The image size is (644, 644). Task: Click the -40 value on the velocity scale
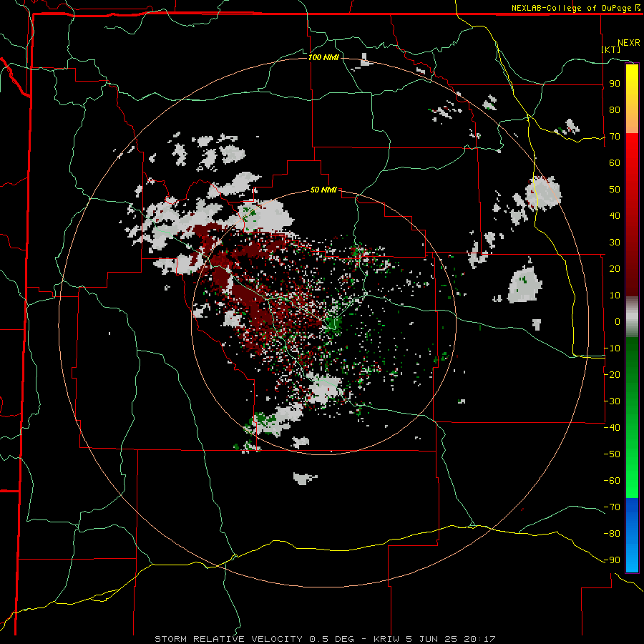click(612, 428)
